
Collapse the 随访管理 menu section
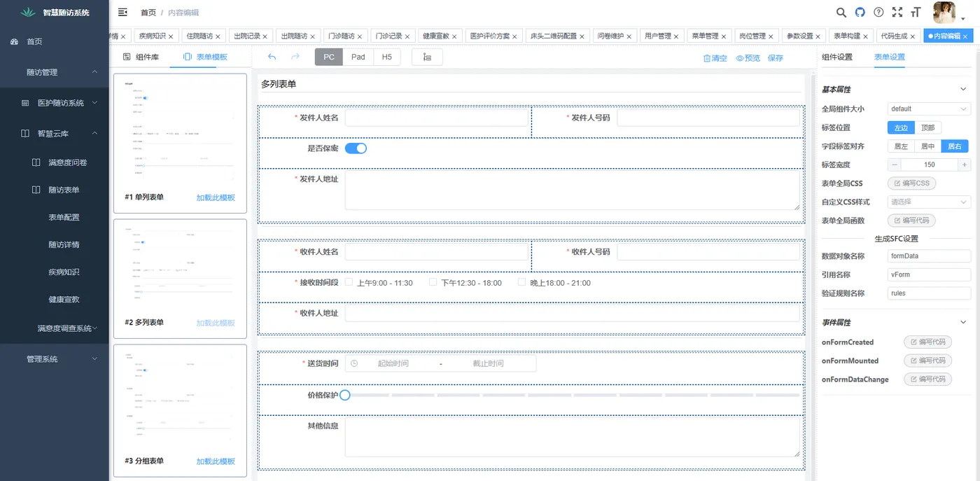point(55,72)
